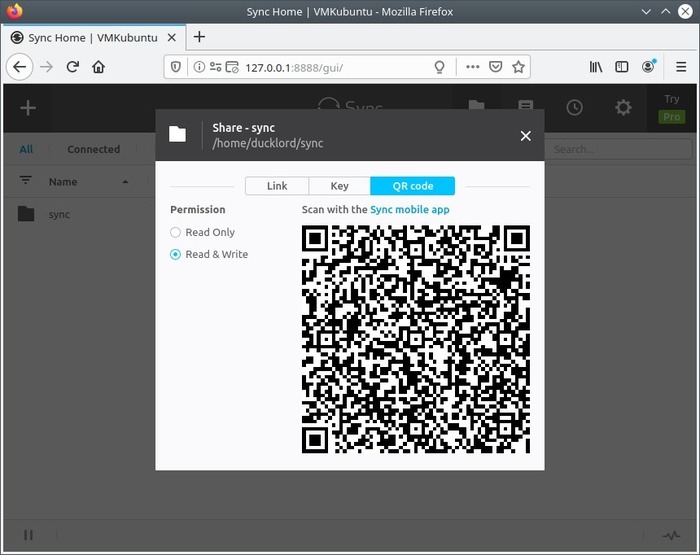Click the Connected filter tab
Viewport: 700px width, 555px height.
pyautogui.click(x=93, y=149)
